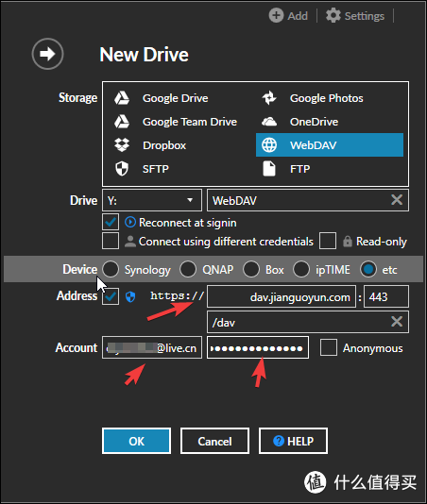Click the dav.jianguoyun.com host field
The width and height of the screenshot is (427, 504).
point(282,296)
